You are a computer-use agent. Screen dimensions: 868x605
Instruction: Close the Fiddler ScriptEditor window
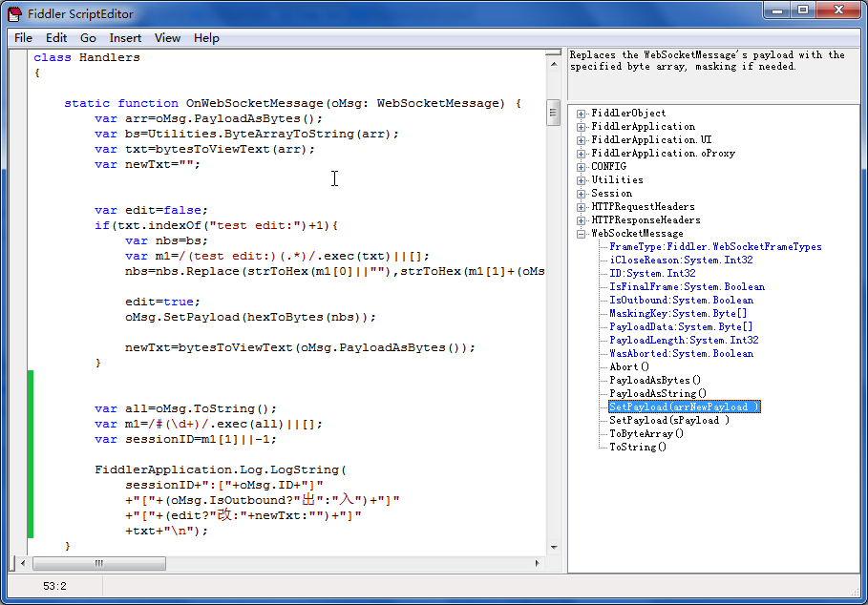click(838, 10)
